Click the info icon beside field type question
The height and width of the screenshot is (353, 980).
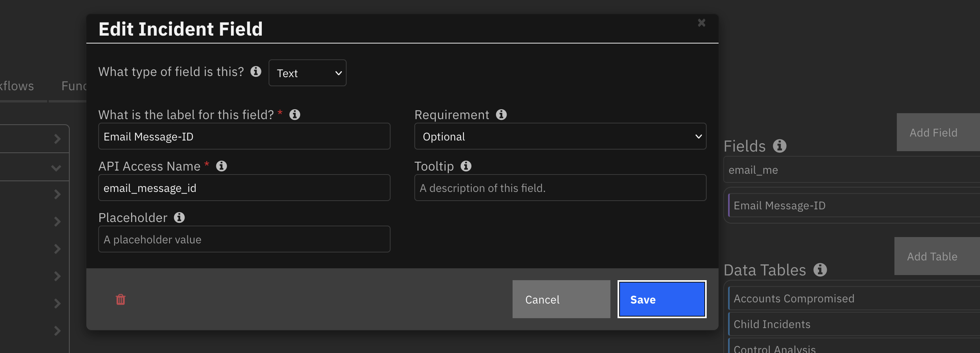coord(256,71)
